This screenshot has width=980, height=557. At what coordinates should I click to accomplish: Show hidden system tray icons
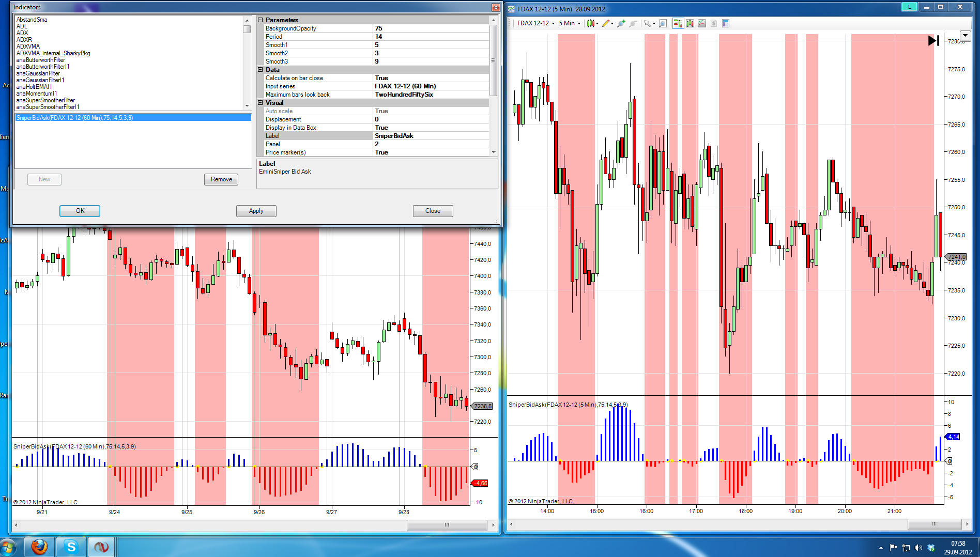tap(881, 548)
